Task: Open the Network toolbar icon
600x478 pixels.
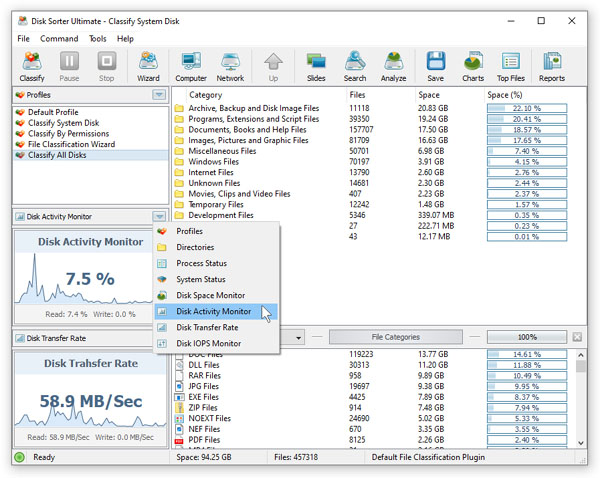Action: tap(230, 67)
